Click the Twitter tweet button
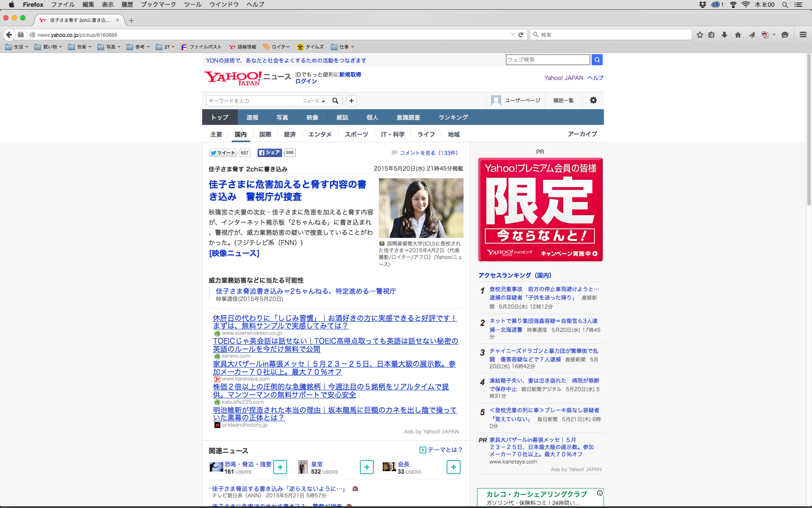Image resolution: width=812 pixels, height=508 pixels. coord(223,153)
